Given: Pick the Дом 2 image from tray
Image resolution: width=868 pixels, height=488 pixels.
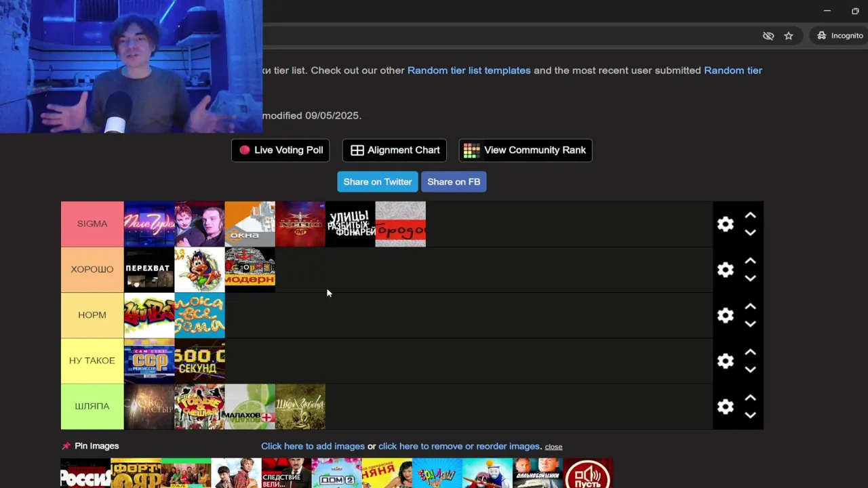Looking at the screenshot, I should (336, 473).
